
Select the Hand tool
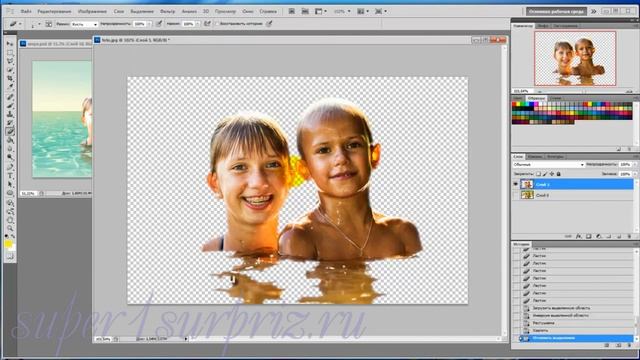click(10, 220)
